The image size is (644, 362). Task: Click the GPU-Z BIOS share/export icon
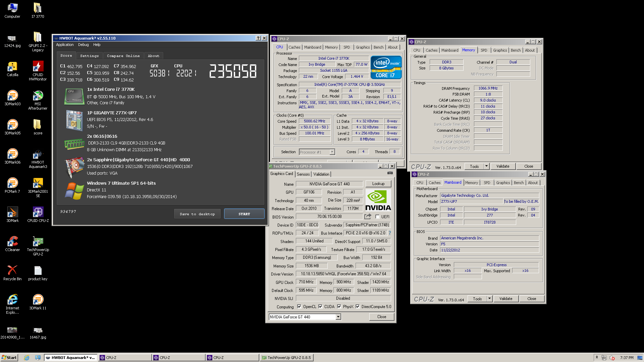pos(368,217)
